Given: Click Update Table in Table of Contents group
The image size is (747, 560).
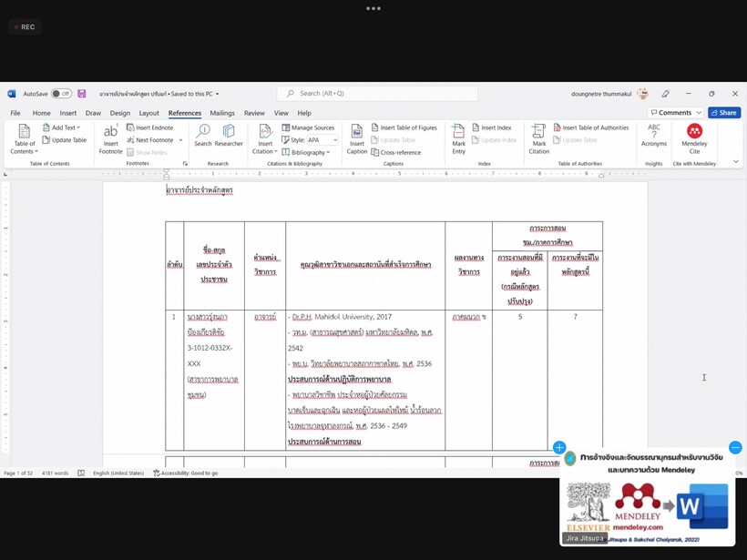Looking at the screenshot, I should pyautogui.click(x=65, y=140).
